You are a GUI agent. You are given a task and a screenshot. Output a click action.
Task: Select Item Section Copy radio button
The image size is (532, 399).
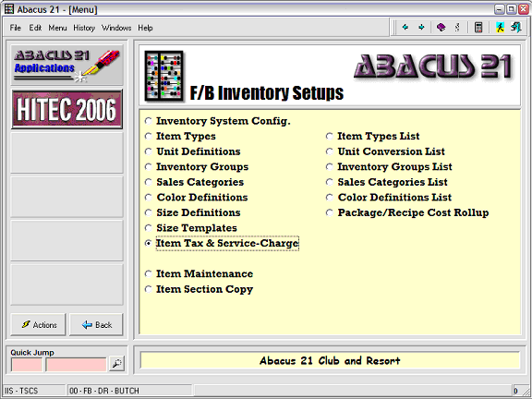coord(148,289)
